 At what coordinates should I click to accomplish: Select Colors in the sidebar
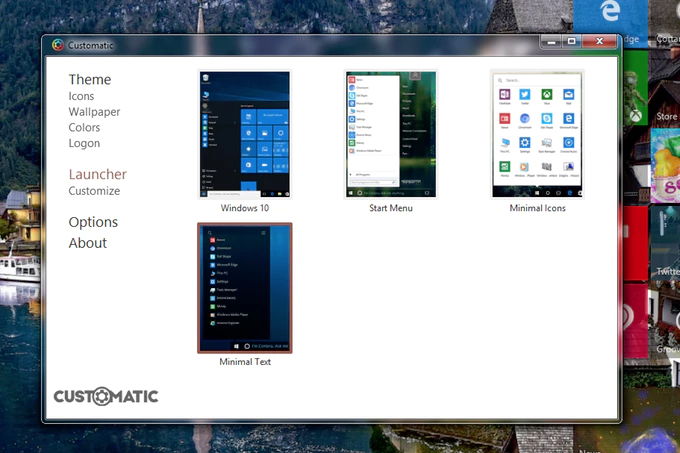coord(84,128)
